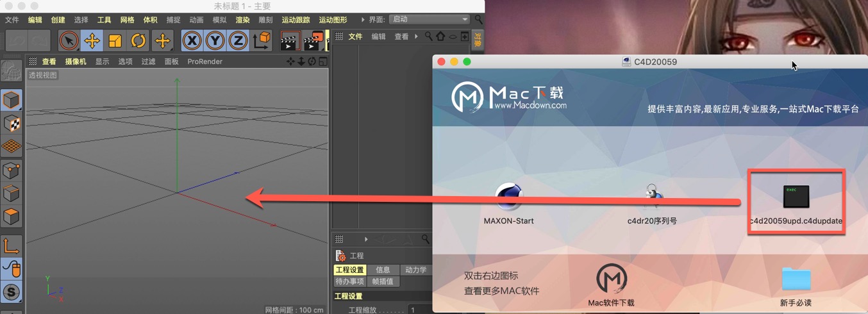868x314 pixels.
Task: Select the 对象 vertical side tab
Action: click(478, 40)
